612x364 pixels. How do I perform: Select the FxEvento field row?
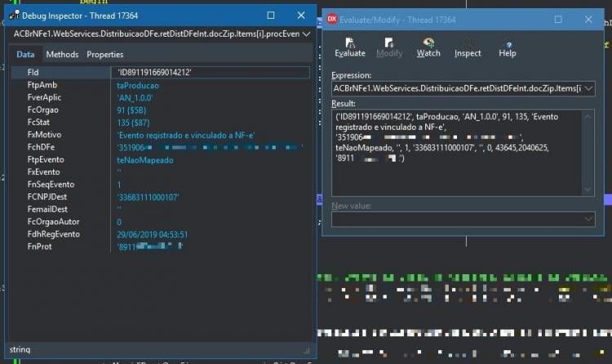click(x=161, y=172)
